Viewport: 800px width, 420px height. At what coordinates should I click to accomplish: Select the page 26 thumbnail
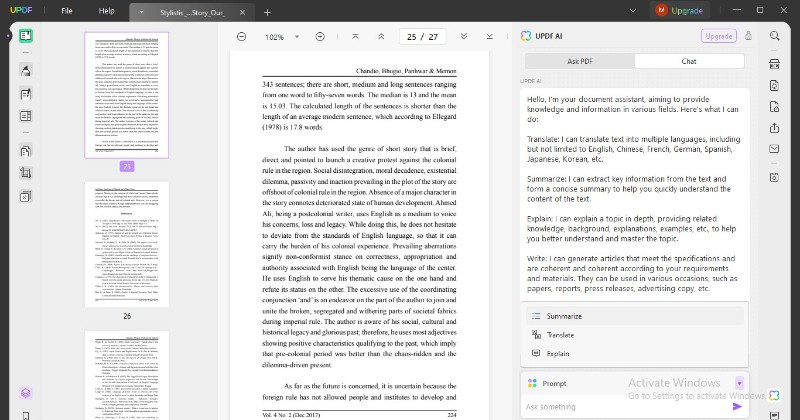(x=127, y=244)
